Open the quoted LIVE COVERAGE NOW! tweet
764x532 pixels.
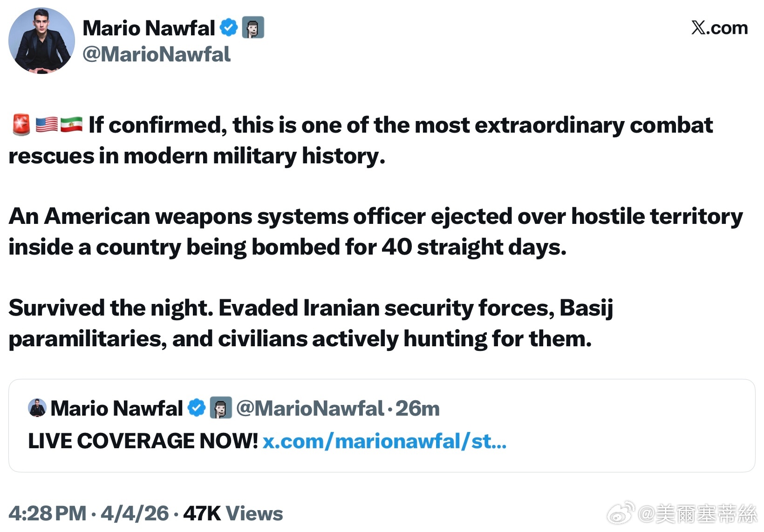click(x=143, y=441)
